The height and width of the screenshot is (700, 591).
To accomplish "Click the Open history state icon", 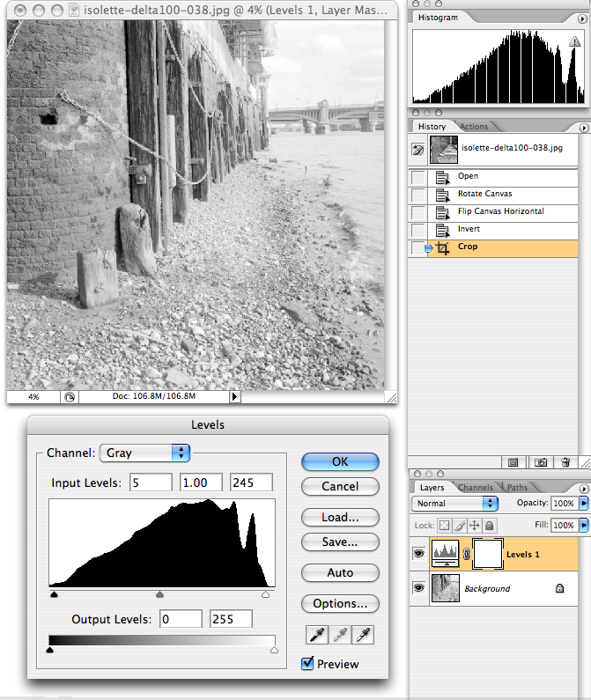I will pos(443,178).
